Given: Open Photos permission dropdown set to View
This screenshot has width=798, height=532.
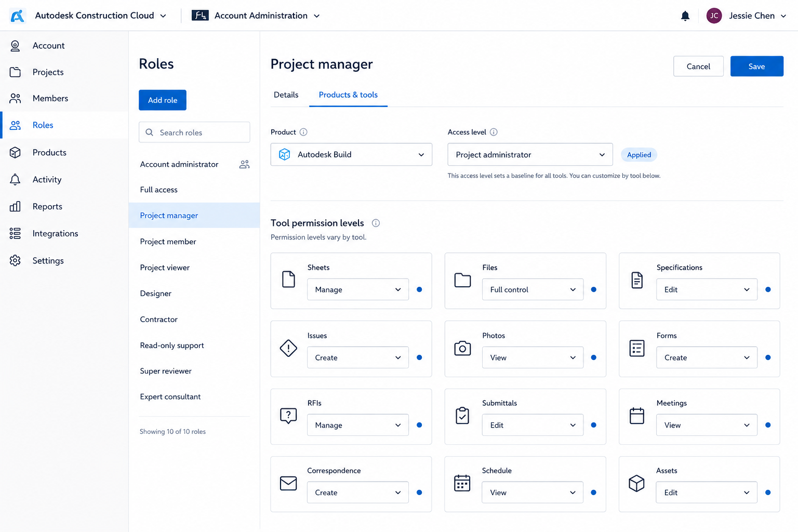Looking at the screenshot, I should (x=533, y=357).
